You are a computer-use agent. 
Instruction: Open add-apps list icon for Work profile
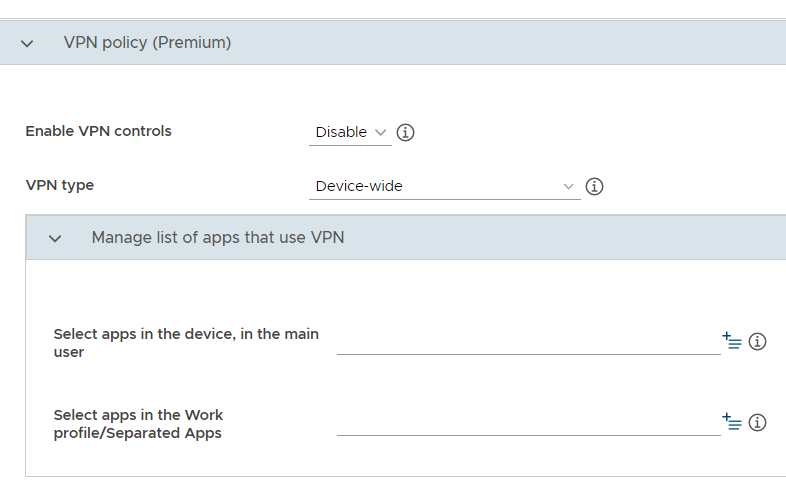point(732,422)
